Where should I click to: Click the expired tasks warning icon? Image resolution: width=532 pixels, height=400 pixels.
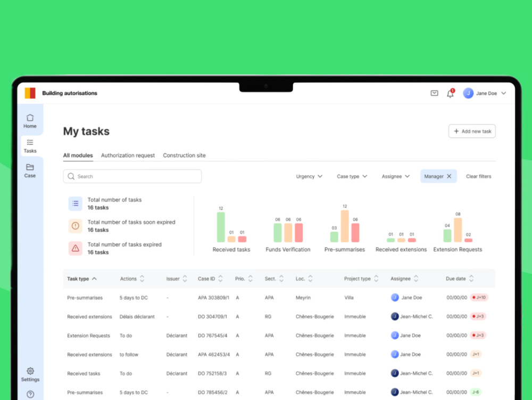(x=76, y=248)
